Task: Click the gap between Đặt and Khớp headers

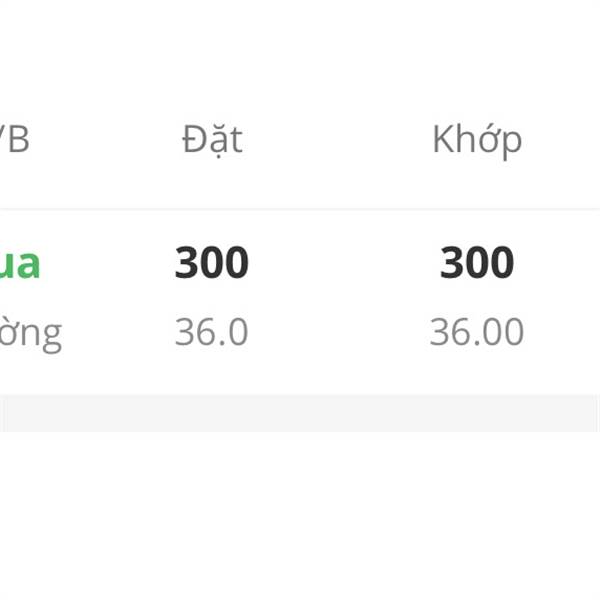Action: pyautogui.click(x=337, y=140)
